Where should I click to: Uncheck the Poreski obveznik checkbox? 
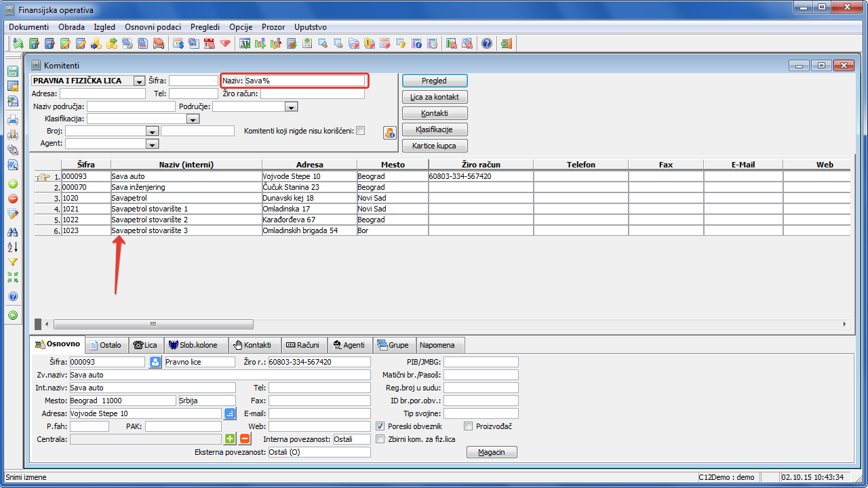click(x=380, y=426)
